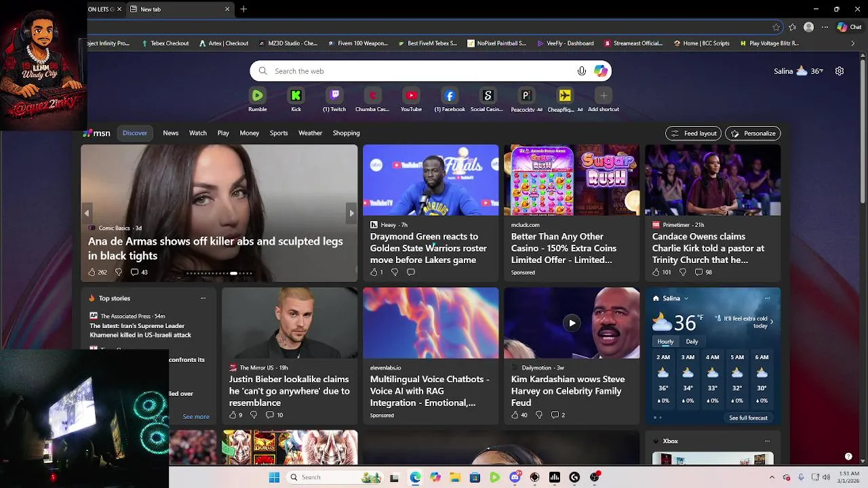The image size is (868, 488).
Task: Open the NoPixel Paintball bookmark
Action: 497,43
